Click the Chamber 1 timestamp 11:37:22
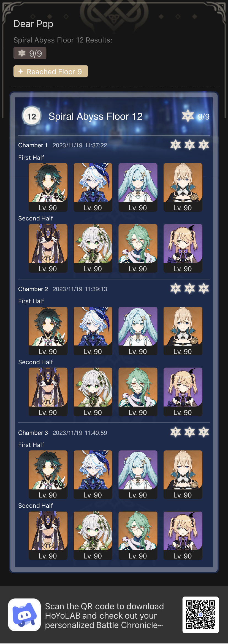 (x=96, y=145)
